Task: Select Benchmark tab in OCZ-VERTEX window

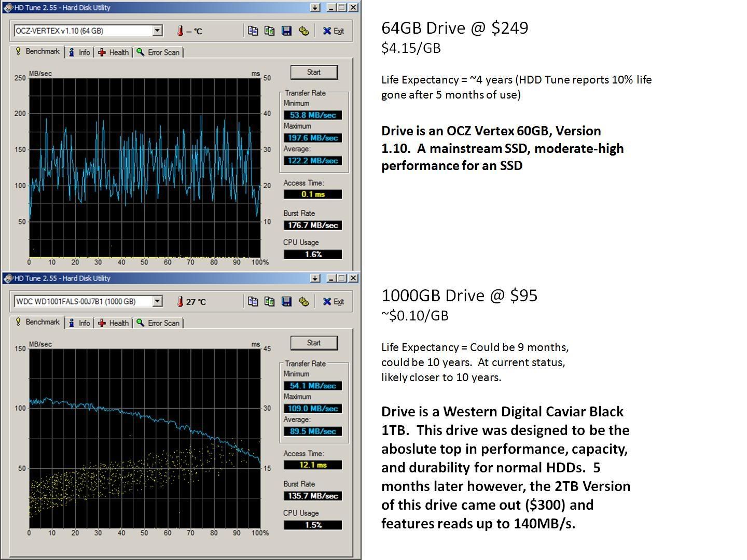Action: click(37, 51)
